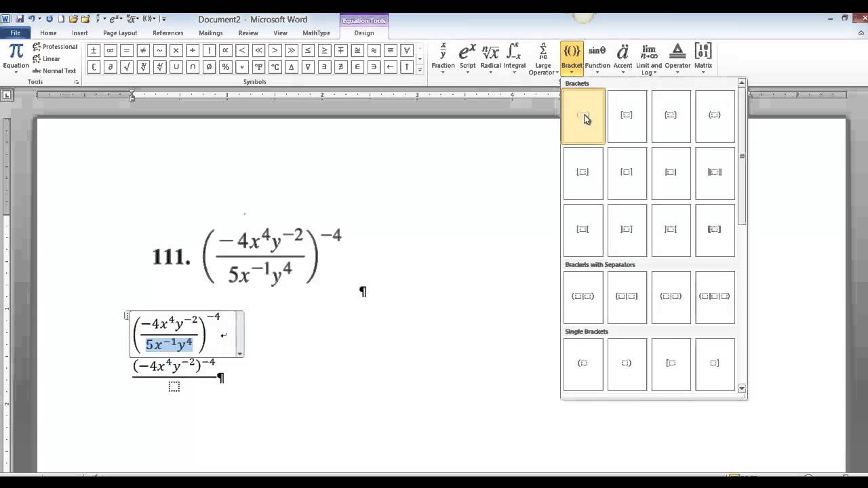The image size is (868, 488).
Task: Insert the degrees Fahrenheit symbol
Action: point(258,66)
